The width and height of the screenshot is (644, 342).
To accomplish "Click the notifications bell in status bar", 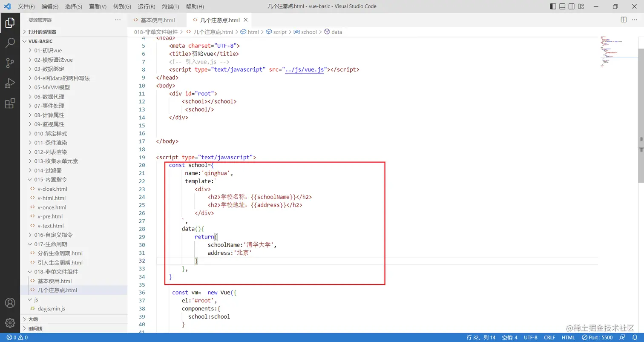I will [635, 337].
